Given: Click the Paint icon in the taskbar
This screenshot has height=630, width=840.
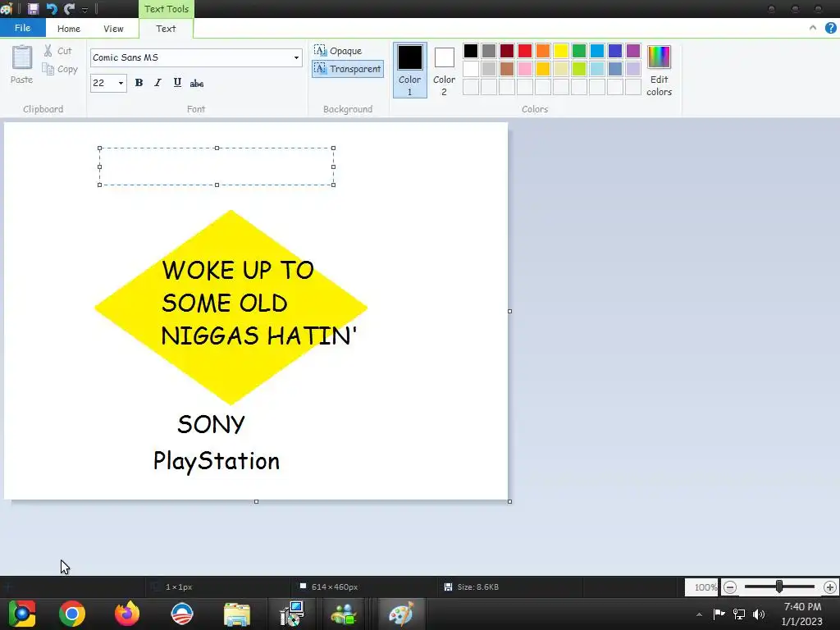Looking at the screenshot, I should pos(401,614).
